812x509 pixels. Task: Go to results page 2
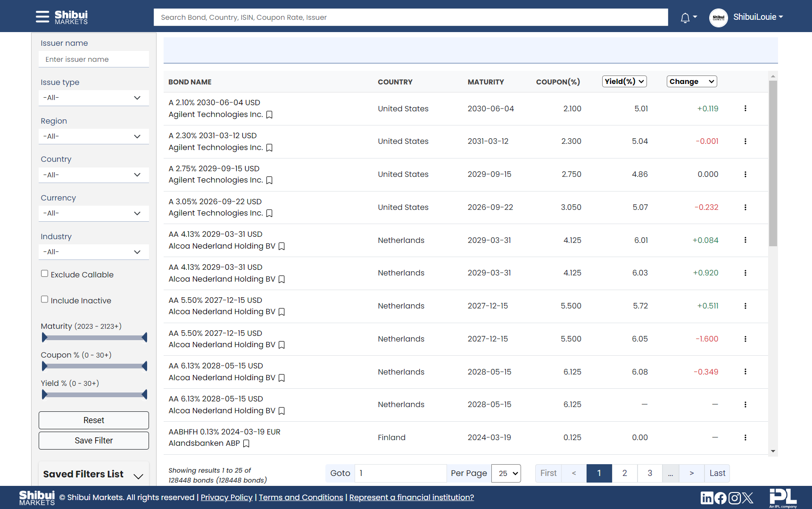coord(625,474)
